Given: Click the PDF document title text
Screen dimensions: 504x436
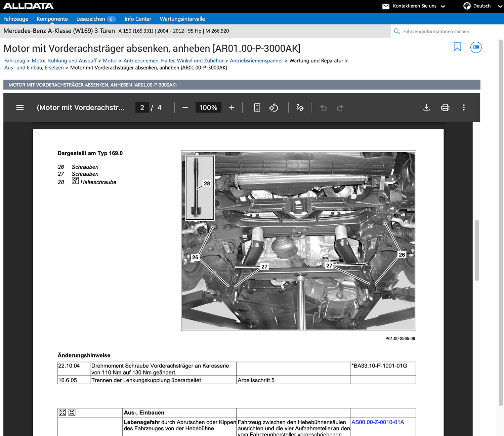Looking at the screenshot, I should [81, 107].
